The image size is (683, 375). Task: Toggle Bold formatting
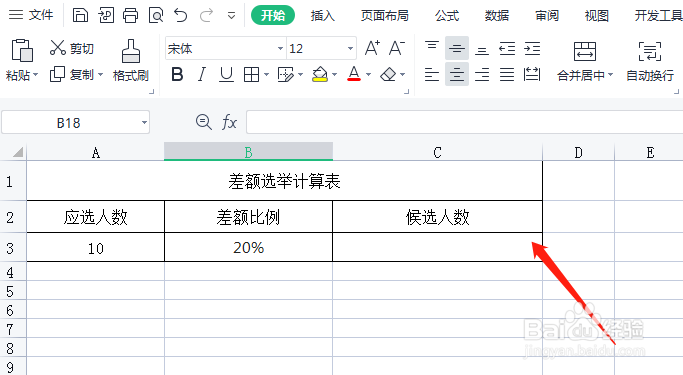[x=177, y=74]
